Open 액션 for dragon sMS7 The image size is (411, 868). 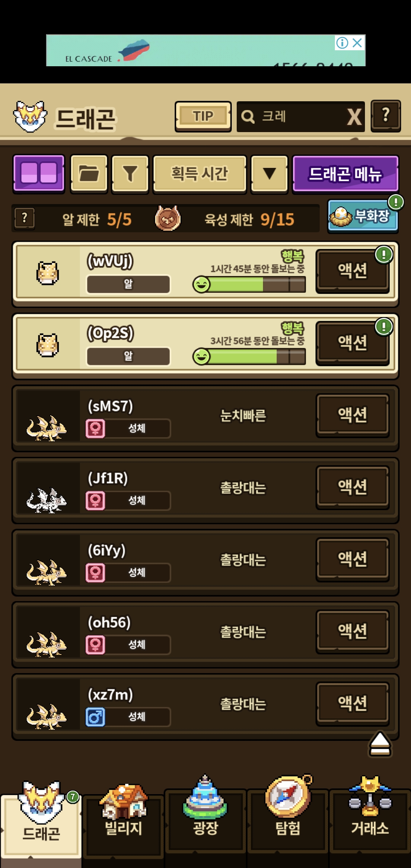(352, 415)
